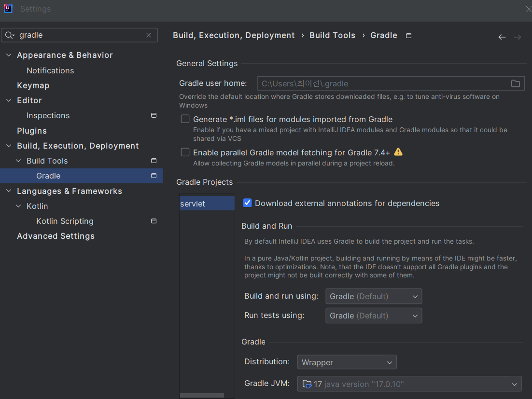Open Build and run using dropdown
Viewport: 532px width, 399px height.
point(374,296)
